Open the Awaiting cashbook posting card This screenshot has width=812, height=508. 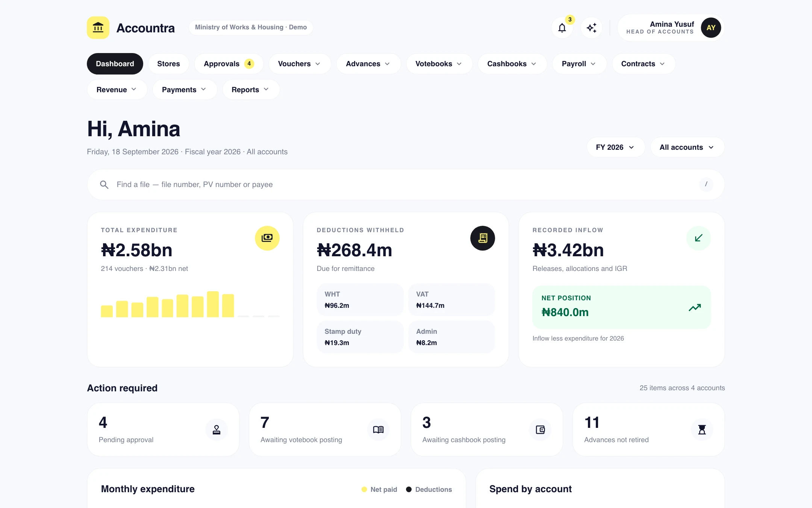click(x=487, y=430)
